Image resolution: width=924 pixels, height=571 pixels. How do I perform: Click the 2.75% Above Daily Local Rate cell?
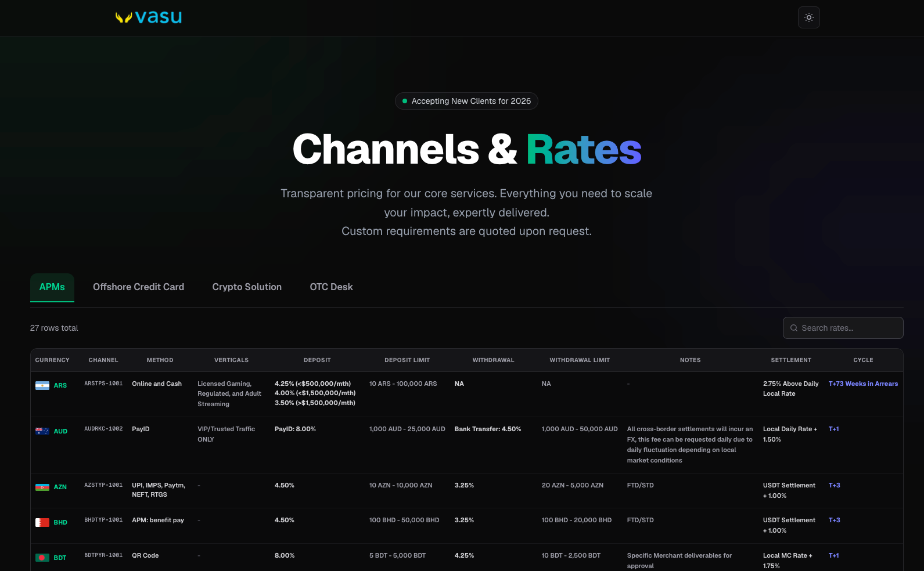coord(791,389)
